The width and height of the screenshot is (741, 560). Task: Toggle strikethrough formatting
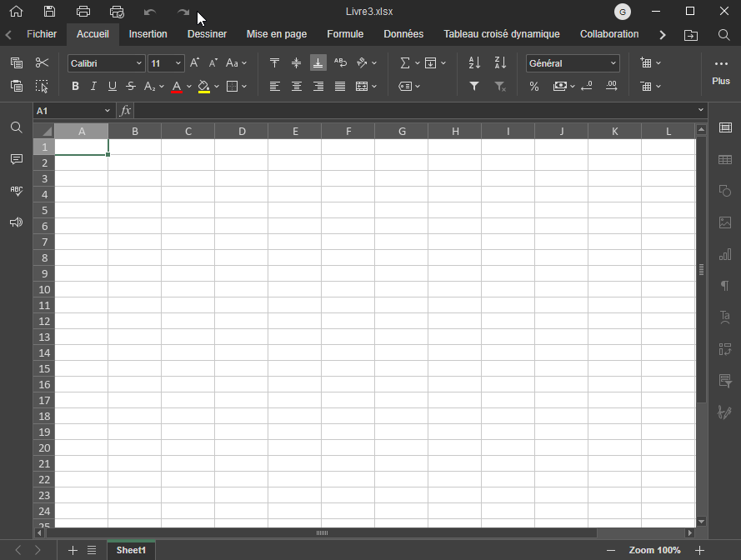pos(131,87)
